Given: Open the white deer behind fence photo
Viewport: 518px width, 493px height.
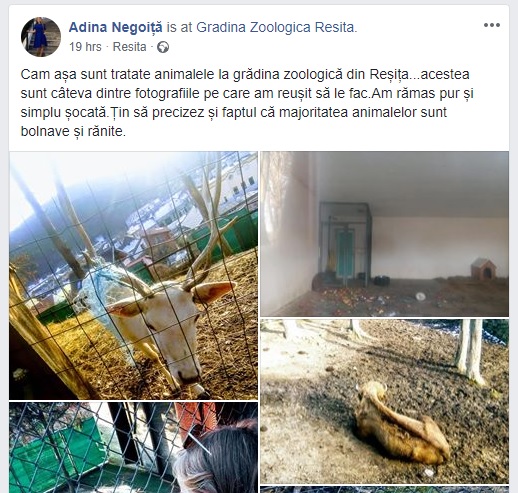Looking at the screenshot, I should pyautogui.click(x=133, y=275).
